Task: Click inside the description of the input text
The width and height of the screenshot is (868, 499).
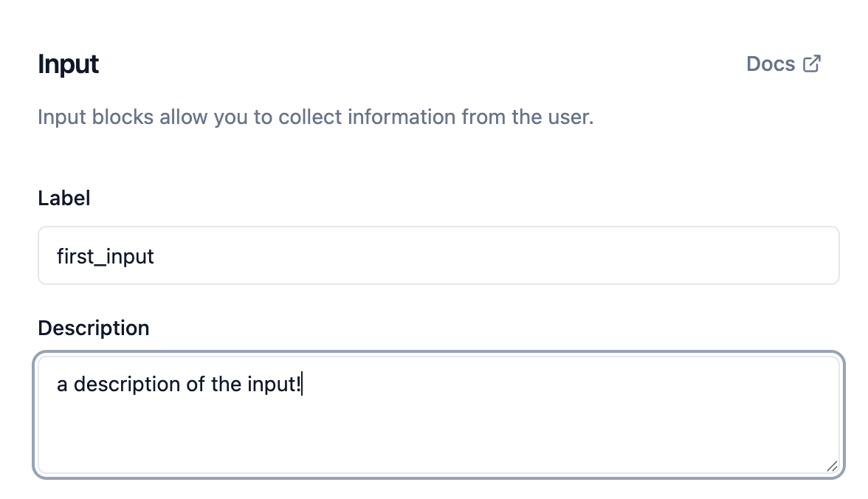Action: coord(180,384)
